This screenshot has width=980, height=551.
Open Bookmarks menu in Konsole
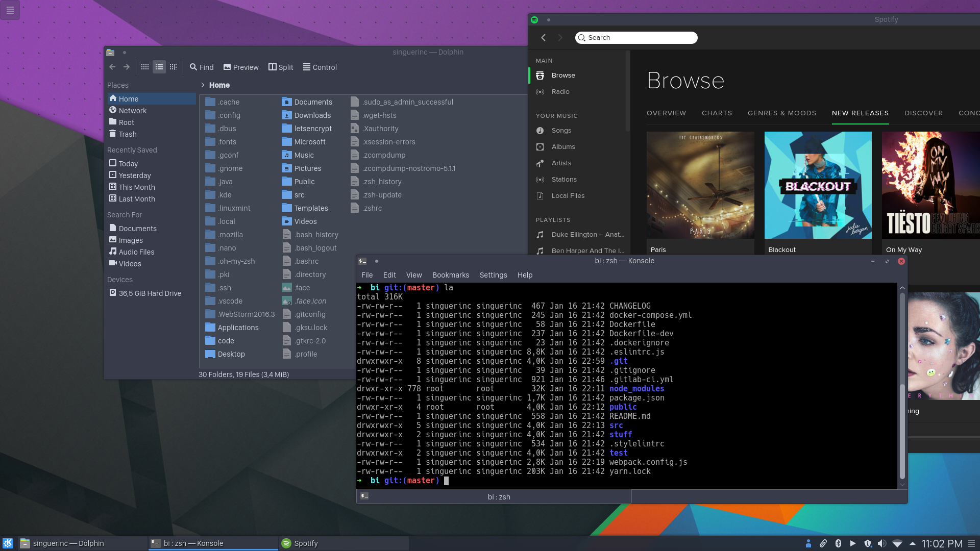450,275
